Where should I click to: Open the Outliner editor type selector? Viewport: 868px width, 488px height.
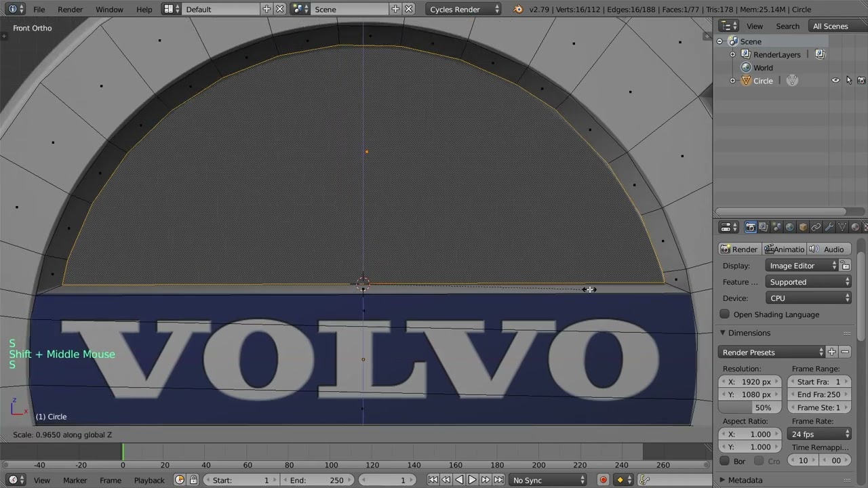(x=729, y=26)
